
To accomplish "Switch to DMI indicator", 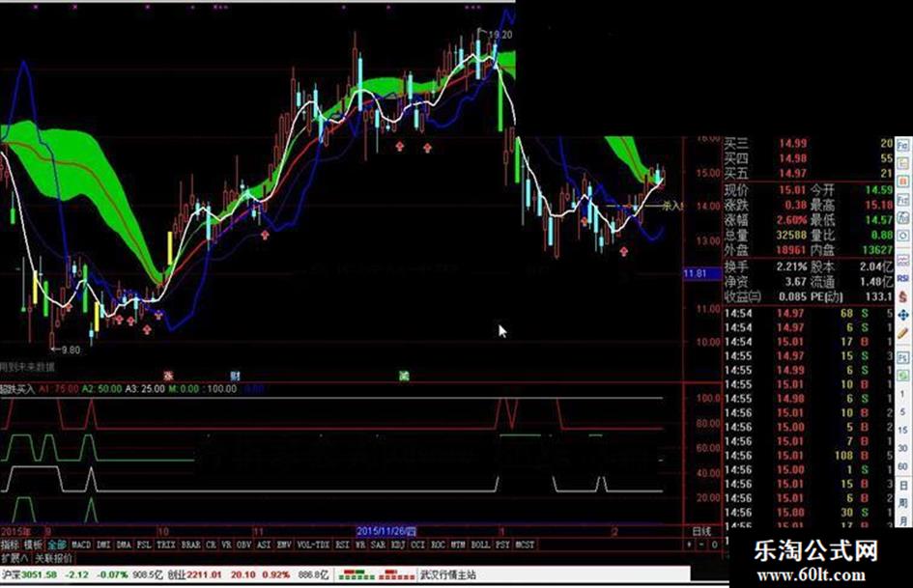I will pos(103,545).
